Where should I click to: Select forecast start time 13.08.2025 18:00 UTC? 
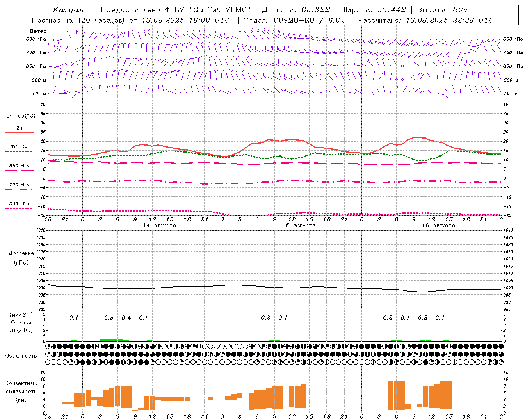(x=185, y=20)
